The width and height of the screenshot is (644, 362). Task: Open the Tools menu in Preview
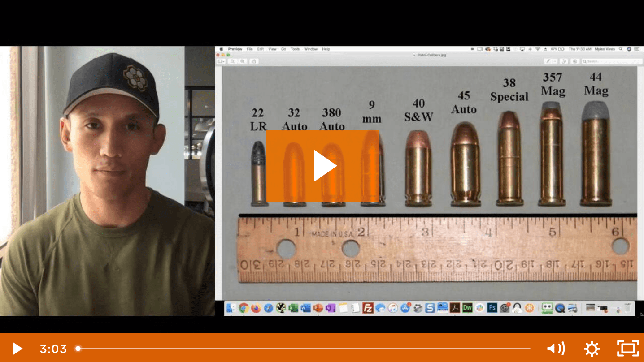(295, 49)
